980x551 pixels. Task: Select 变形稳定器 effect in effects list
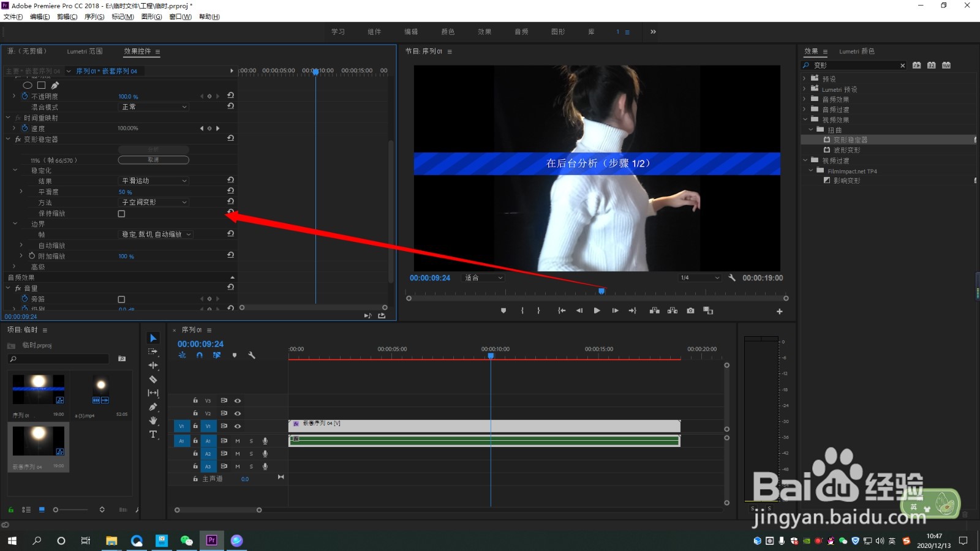click(850, 140)
